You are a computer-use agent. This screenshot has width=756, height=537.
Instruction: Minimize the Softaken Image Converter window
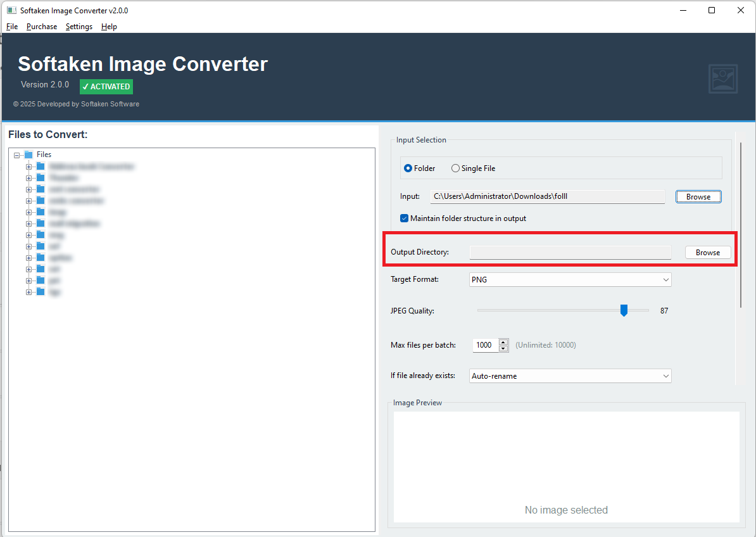(683, 10)
